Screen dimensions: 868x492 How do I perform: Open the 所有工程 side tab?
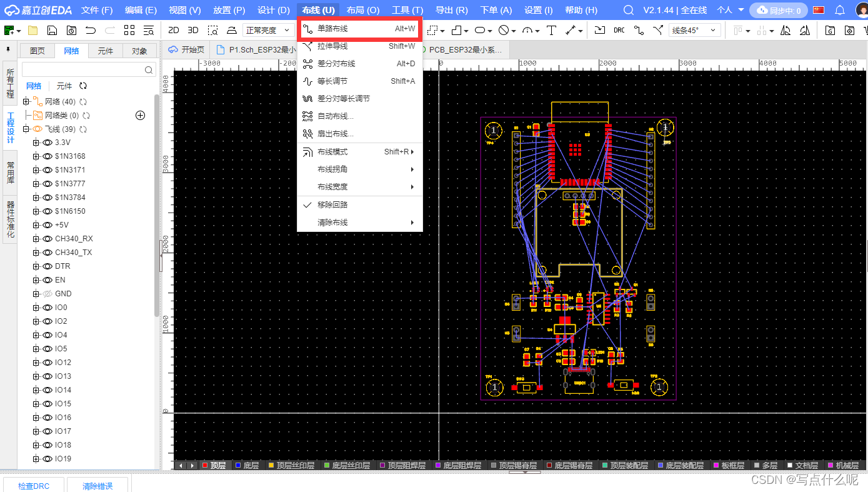pos(10,83)
